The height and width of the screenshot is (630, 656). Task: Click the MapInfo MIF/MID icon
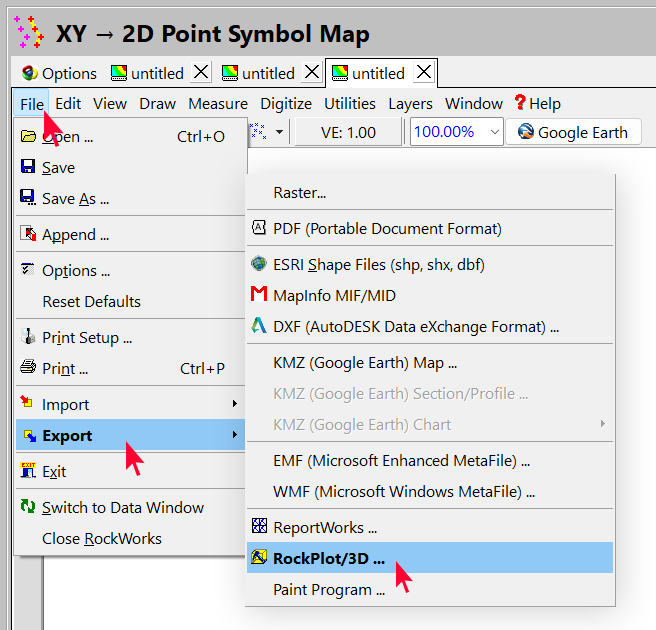pos(258,295)
